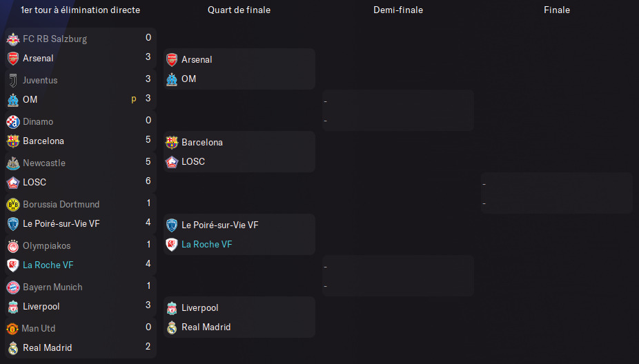This screenshot has height=364, width=639.
Task: Select highlighted La Roche VF in quarter-final
Action: click(206, 244)
